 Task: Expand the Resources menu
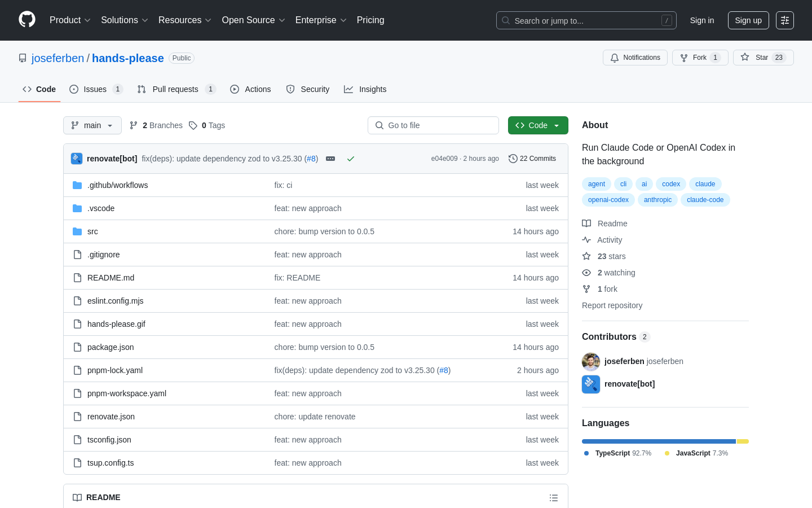185,20
